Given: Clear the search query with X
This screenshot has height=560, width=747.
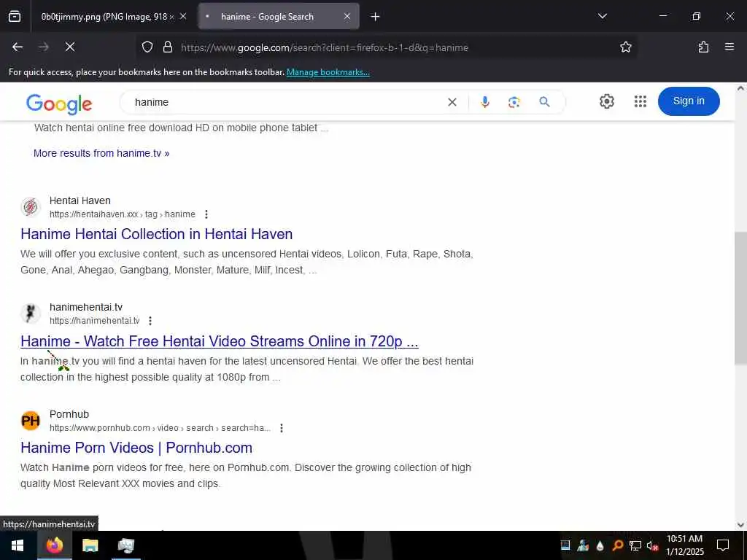Looking at the screenshot, I should pyautogui.click(x=452, y=102).
